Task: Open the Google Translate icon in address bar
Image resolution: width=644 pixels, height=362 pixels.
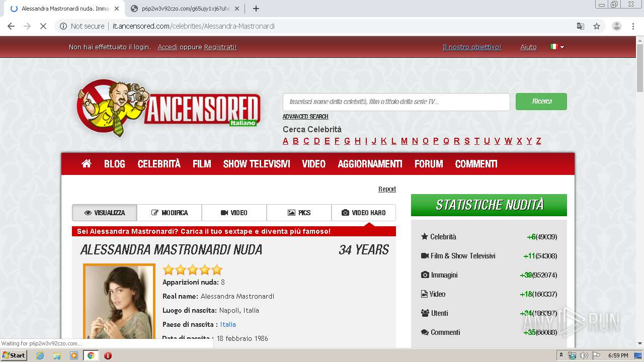Action: pos(581,26)
